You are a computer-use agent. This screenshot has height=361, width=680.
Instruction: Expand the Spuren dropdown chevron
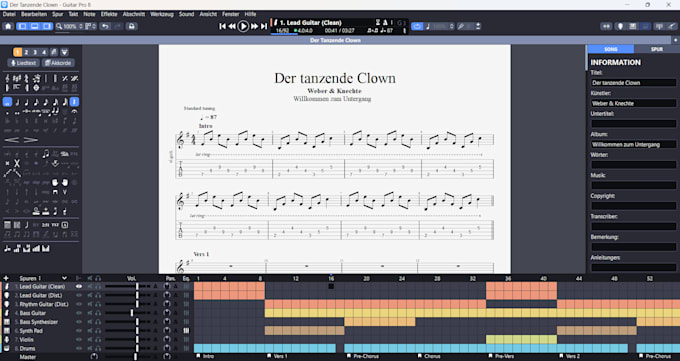[x=64, y=278]
